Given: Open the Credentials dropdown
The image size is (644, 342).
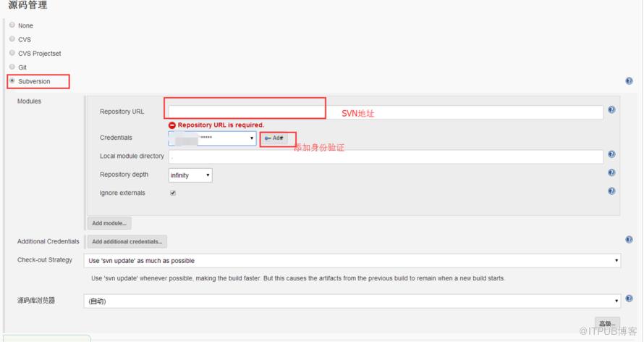Looking at the screenshot, I should pos(212,138).
